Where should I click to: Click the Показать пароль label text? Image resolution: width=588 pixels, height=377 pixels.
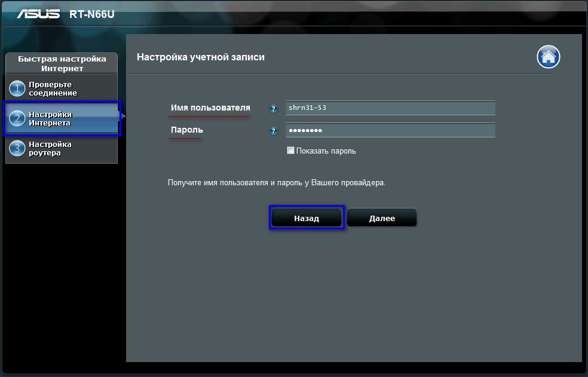[x=326, y=151]
